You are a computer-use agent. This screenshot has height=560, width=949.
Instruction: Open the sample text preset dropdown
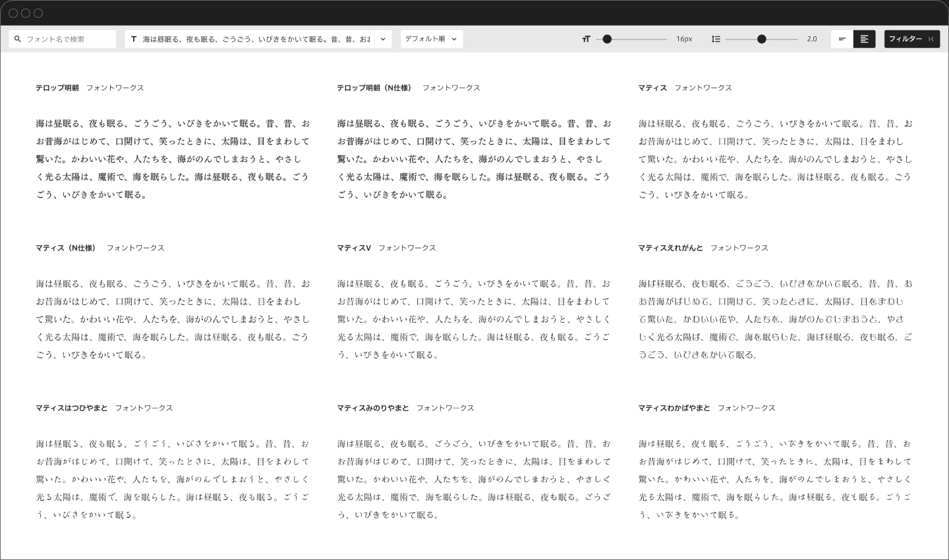pos(384,39)
